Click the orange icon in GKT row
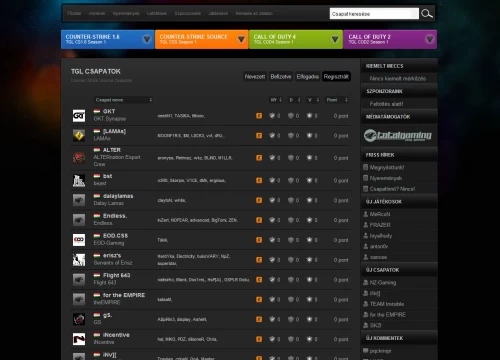The width and height of the screenshot is (500, 360). tap(259, 116)
